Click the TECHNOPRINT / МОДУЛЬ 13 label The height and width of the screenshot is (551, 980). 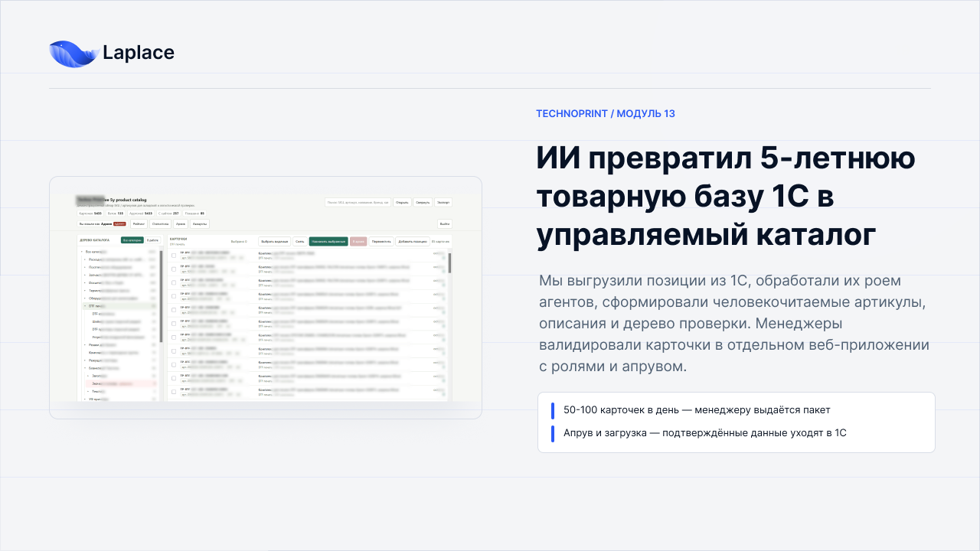[x=605, y=114]
